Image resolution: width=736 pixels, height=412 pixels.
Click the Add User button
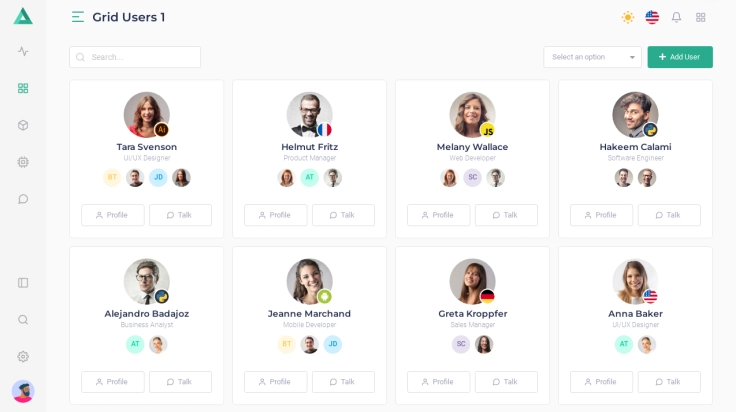pos(680,57)
